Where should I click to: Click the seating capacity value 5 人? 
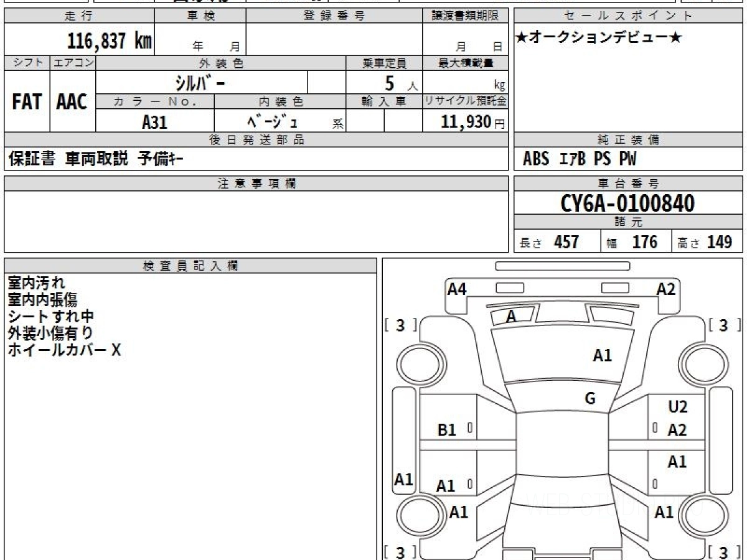[400, 83]
